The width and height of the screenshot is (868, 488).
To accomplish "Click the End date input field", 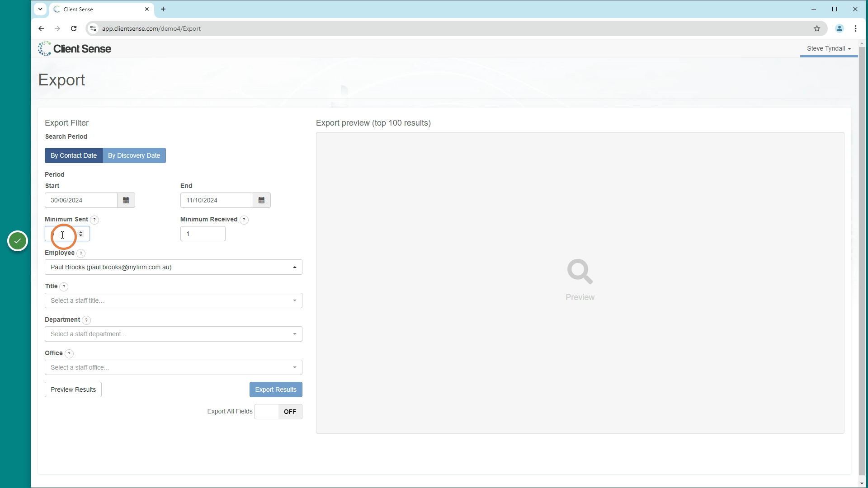I will coord(217,200).
